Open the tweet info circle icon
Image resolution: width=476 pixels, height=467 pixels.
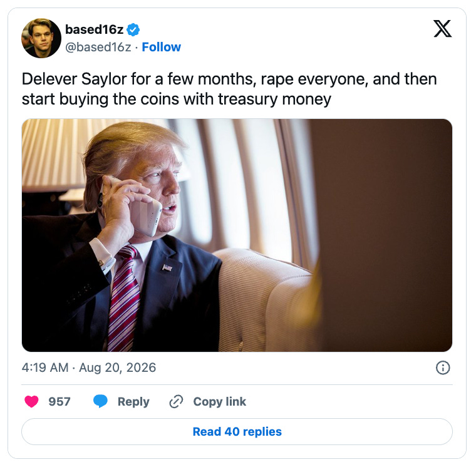point(443,367)
